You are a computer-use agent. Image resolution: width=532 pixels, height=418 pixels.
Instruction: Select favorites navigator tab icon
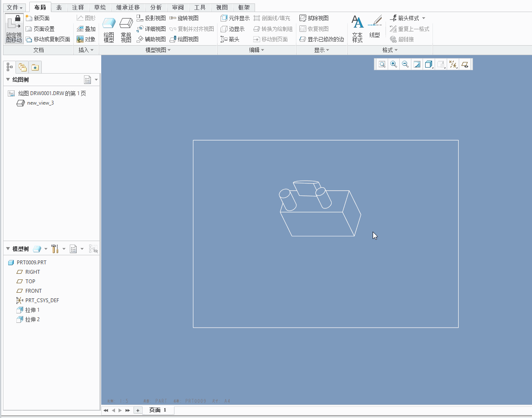tap(35, 68)
